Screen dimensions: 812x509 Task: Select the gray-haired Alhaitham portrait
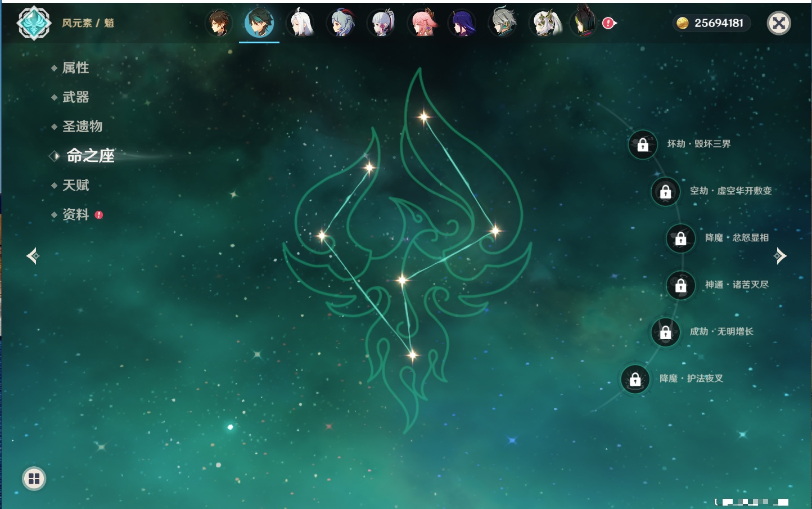(x=502, y=24)
